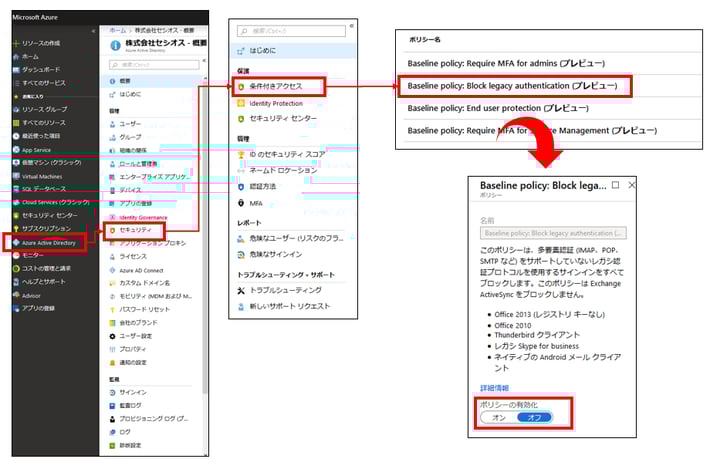Click the policy 名前 text field
Image resolution: width=710 pixels, height=469 pixels.
click(553, 233)
